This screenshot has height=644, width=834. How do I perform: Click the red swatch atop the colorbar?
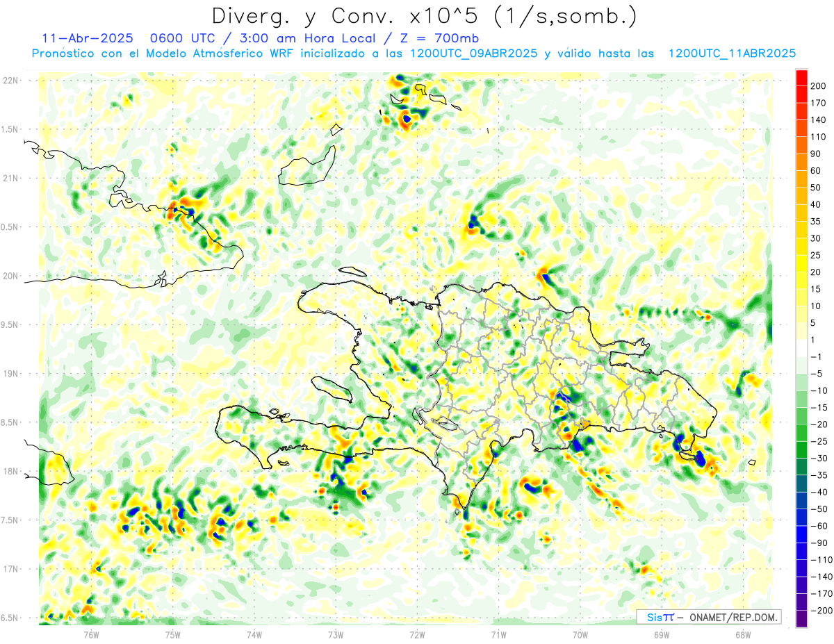click(801, 79)
